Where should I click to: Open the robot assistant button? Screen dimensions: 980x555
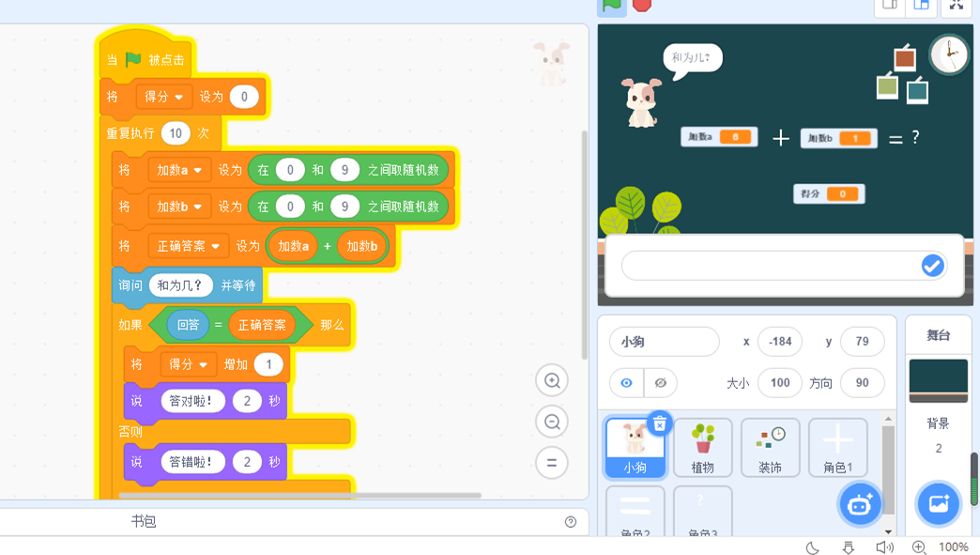[x=859, y=504]
